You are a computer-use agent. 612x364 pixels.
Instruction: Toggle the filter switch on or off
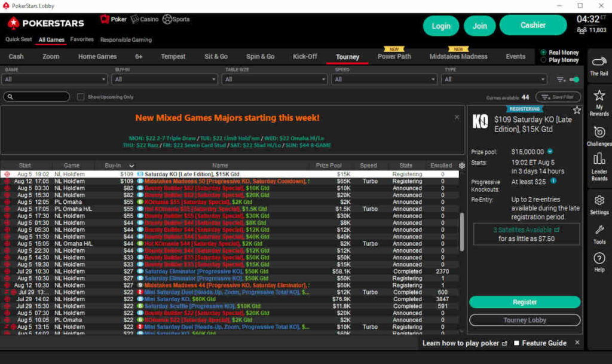pos(574,79)
